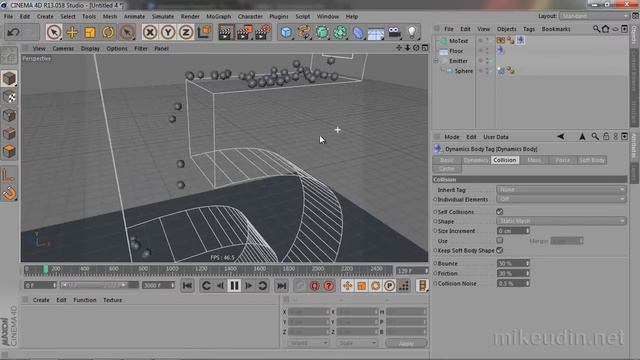
Task: Toggle autokeying red button
Action: pyautogui.click(x=314, y=286)
